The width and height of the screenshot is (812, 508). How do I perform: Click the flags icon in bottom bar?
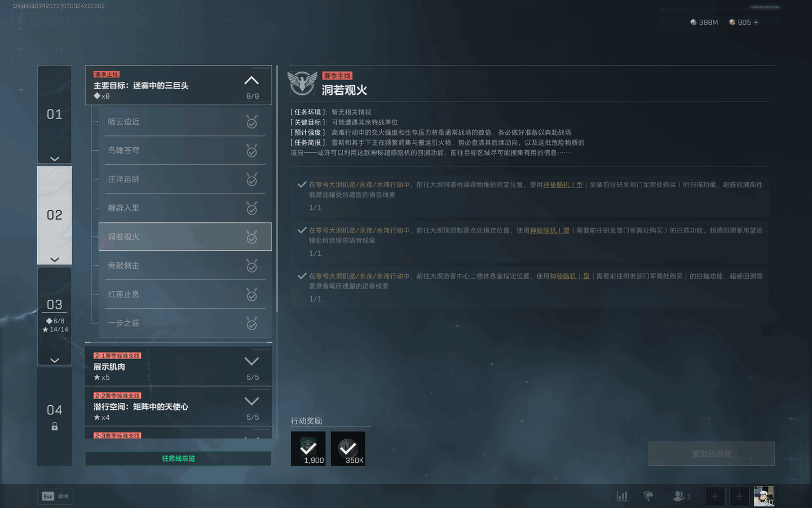point(648,496)
